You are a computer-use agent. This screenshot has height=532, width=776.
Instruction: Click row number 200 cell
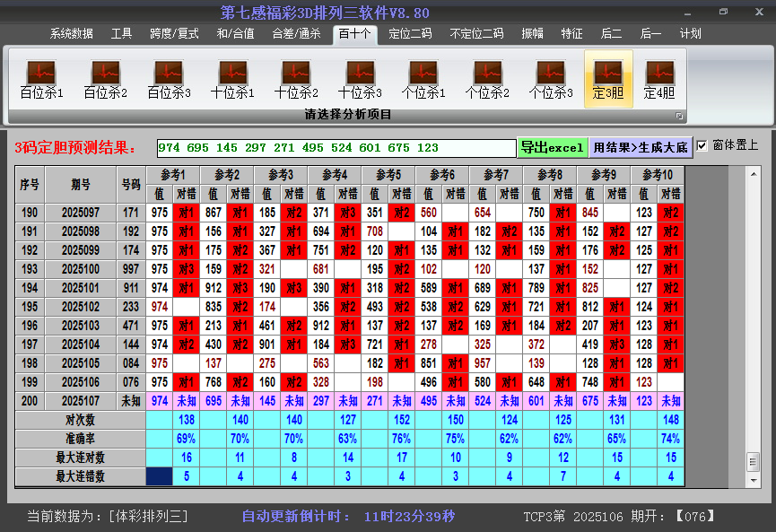pos(30,401)
